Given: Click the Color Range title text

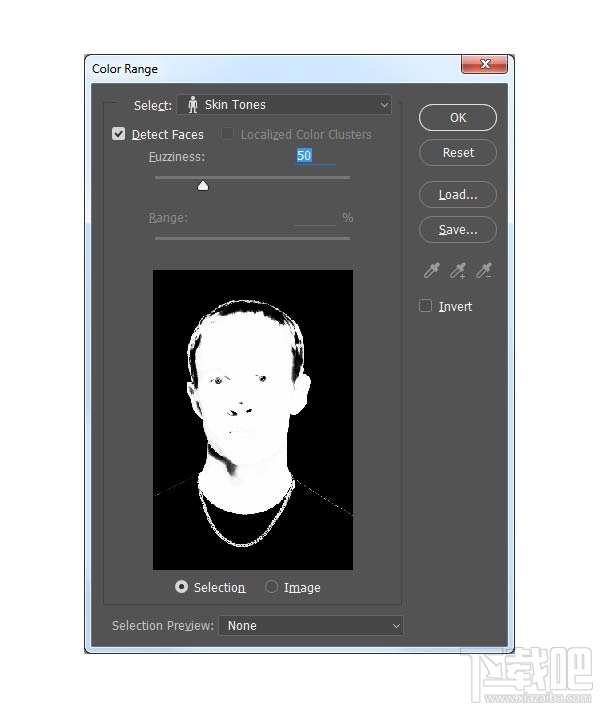Looking at the screenshot, I should 125,69.
